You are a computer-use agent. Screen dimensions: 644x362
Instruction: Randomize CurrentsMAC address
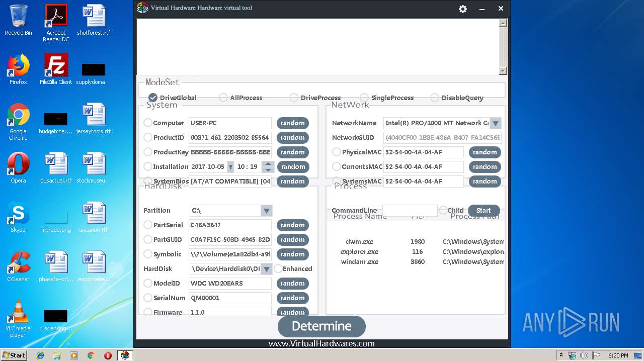coord(485,166)
